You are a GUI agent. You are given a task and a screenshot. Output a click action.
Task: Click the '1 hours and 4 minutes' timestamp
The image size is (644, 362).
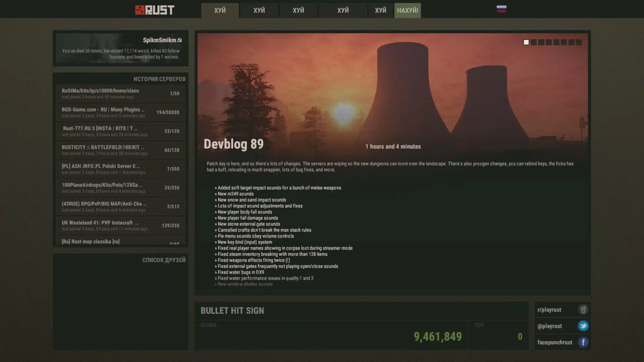click(393, 146)
